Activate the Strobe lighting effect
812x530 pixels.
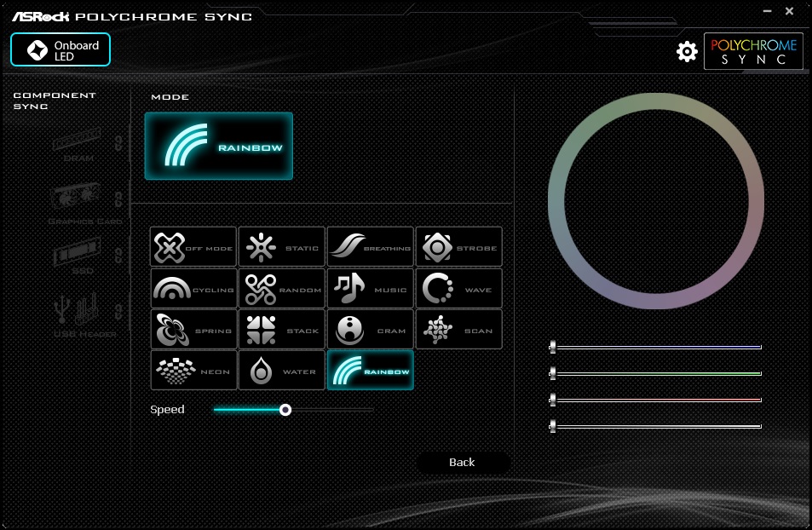coord(458,246)
